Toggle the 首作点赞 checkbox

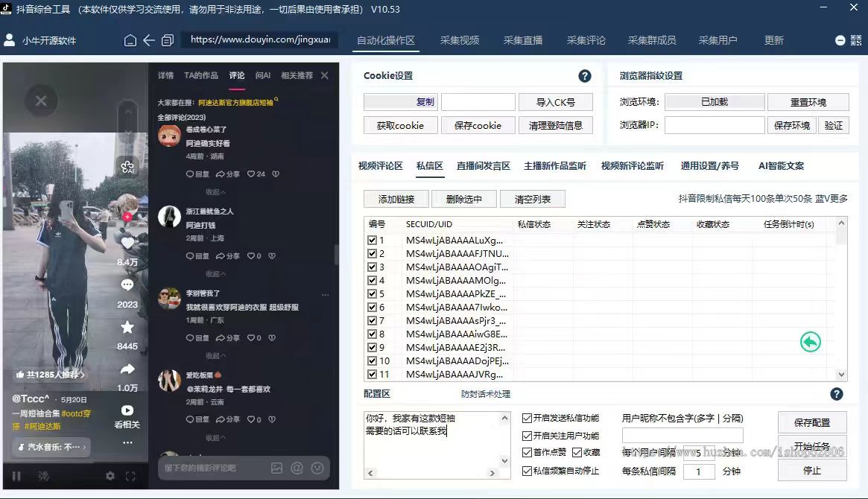pos(528,453)
